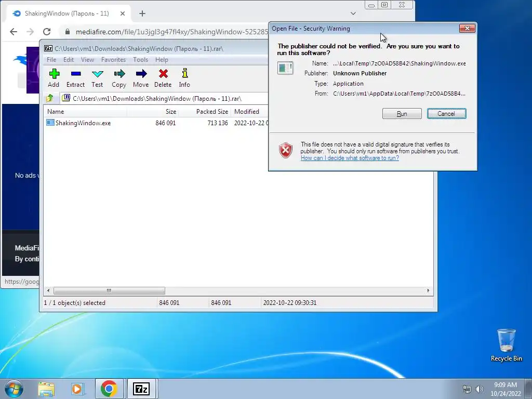This screenshot has height=399, width=532.
Task: Click the status bar date 2022-10-22 09:30:31
Action: pos(290,303)
